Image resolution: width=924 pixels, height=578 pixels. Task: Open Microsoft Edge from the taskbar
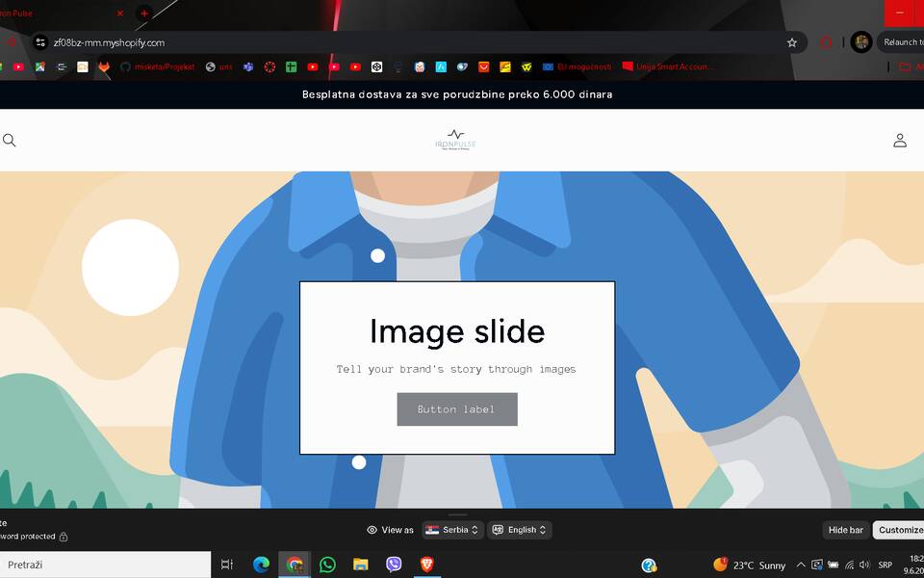261,565
